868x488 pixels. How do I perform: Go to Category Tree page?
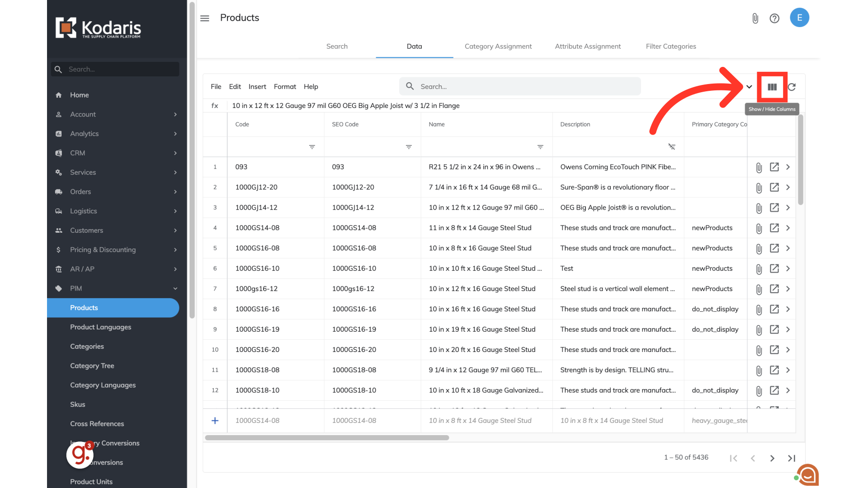click(92, 366)
